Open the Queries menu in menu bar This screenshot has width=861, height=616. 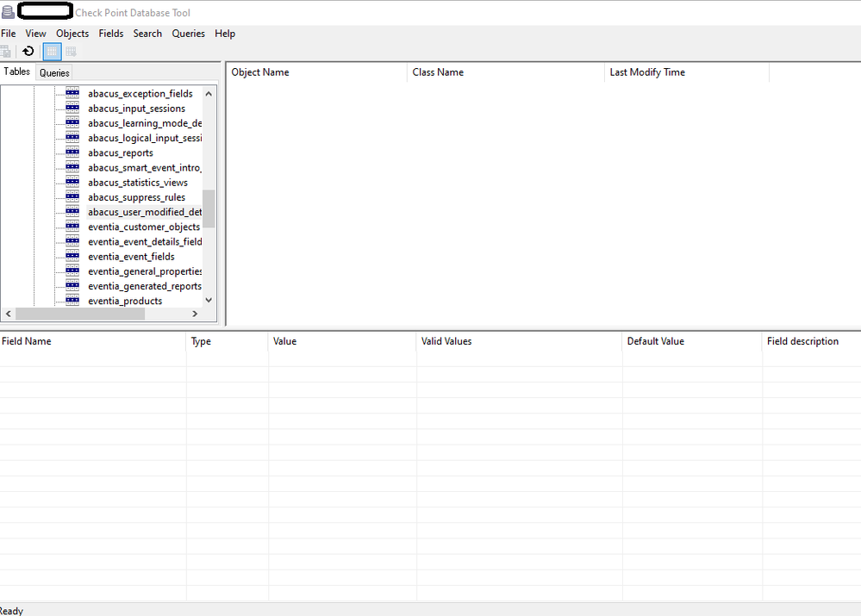188,34
